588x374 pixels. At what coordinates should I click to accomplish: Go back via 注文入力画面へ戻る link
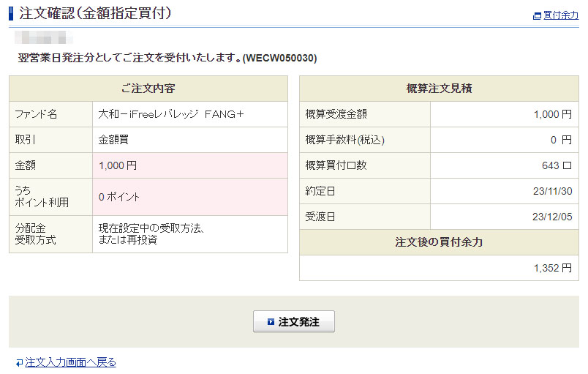pos(70,362)
